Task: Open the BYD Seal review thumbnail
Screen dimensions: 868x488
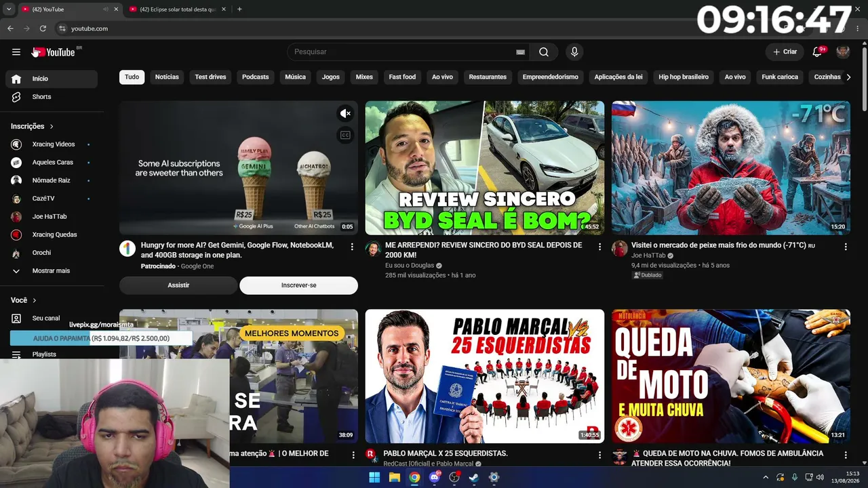Action: coord(485,168)
